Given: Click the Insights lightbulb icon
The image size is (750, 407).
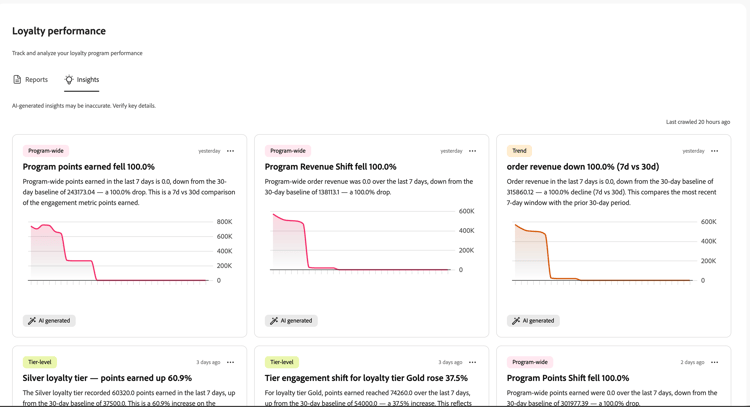Looking at the screenshot, I should tap(69, 79).
